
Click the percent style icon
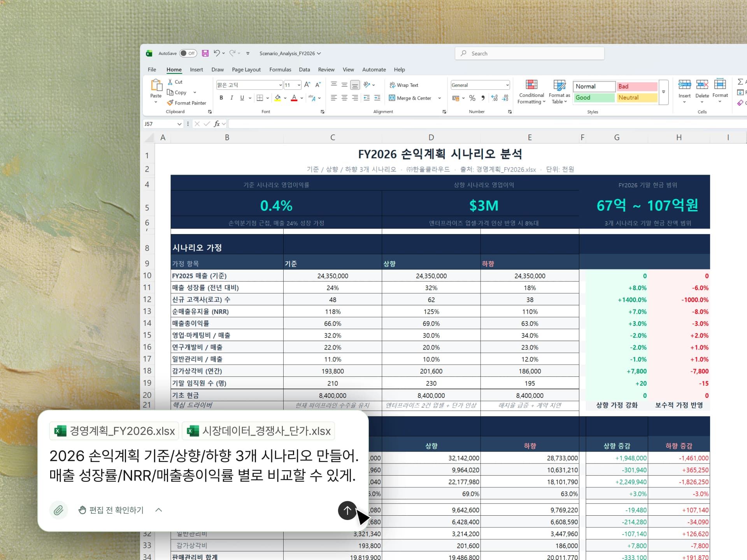click(472, 98)
